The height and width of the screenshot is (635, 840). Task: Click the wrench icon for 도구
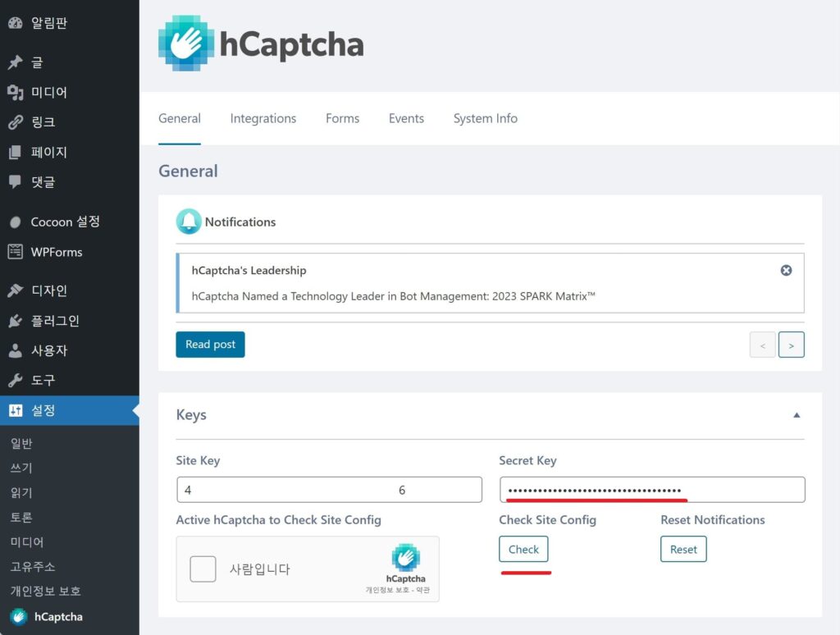tap(16, 381)
